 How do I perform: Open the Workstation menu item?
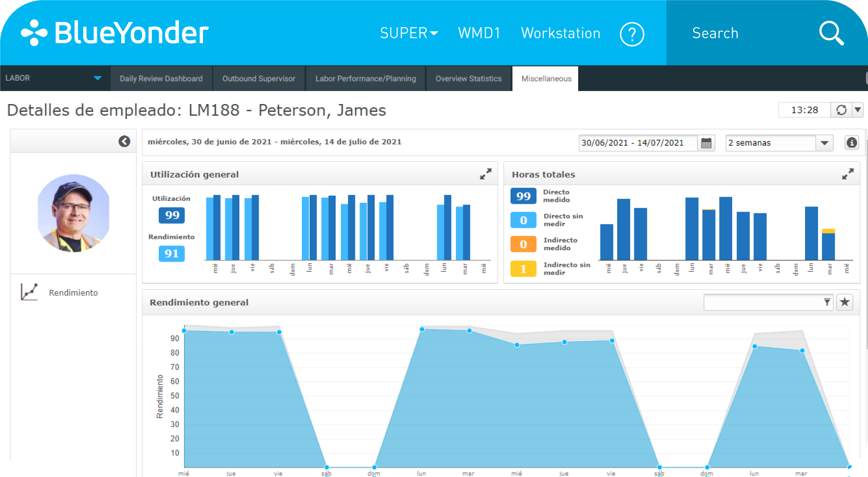[560, 33]
